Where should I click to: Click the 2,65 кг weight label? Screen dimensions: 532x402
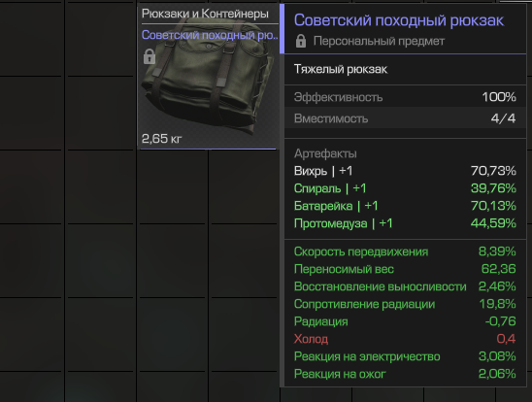pos(161,139)
